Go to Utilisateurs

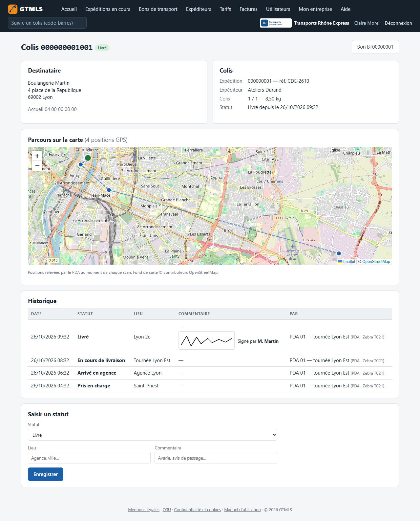pyautogui.click(x=278, y=9)
